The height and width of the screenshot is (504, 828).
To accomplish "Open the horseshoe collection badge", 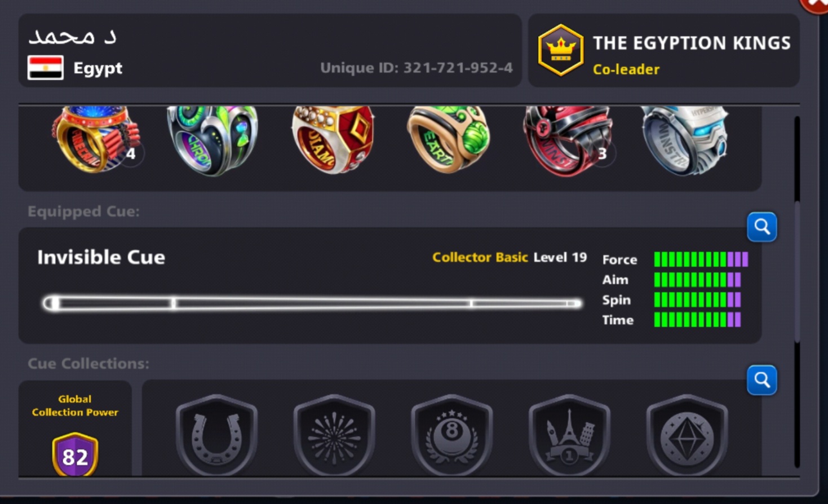I will [x=216, y=435].
